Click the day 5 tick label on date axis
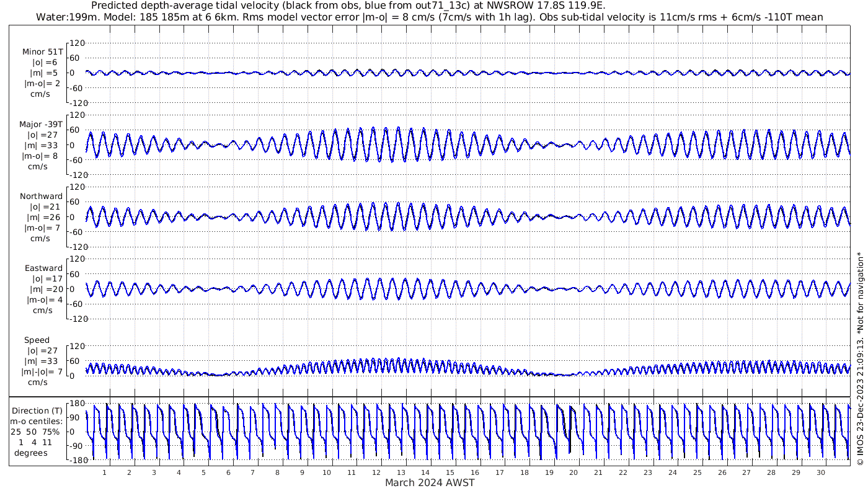 click(203, 472)
